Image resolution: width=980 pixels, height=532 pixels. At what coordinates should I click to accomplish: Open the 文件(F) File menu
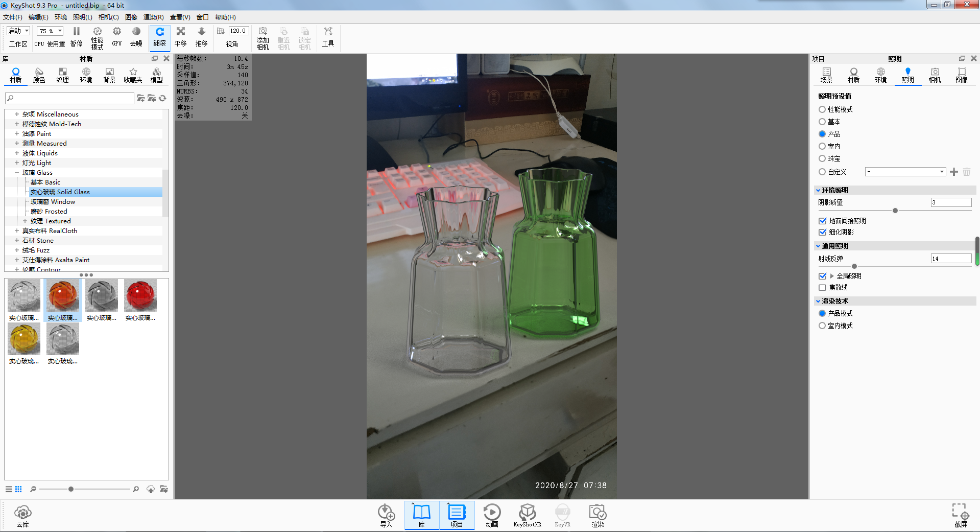pyautogui.click(x=13, y=17)
